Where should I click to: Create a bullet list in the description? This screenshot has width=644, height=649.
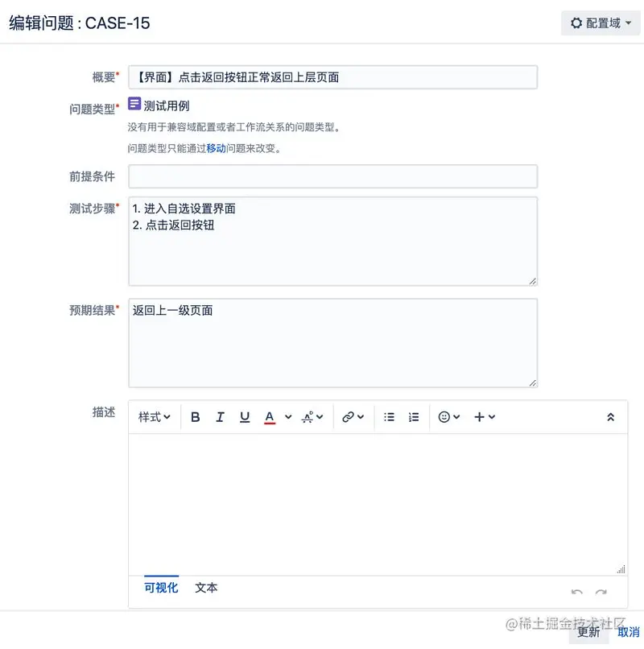coord(389,416)
